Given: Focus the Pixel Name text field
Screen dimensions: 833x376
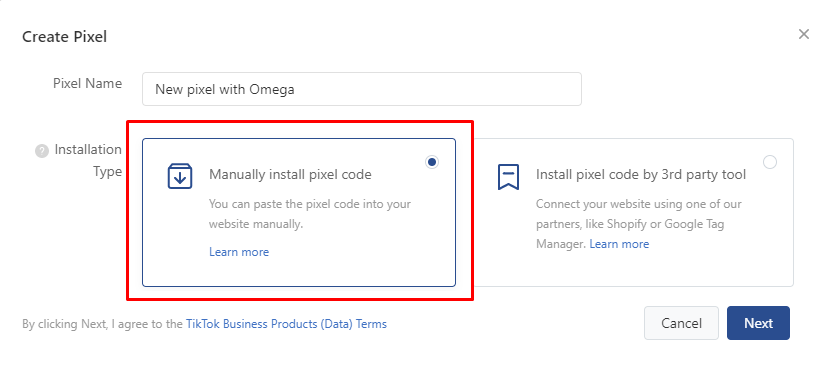Looking at the screenshot, I should (362, 89).
